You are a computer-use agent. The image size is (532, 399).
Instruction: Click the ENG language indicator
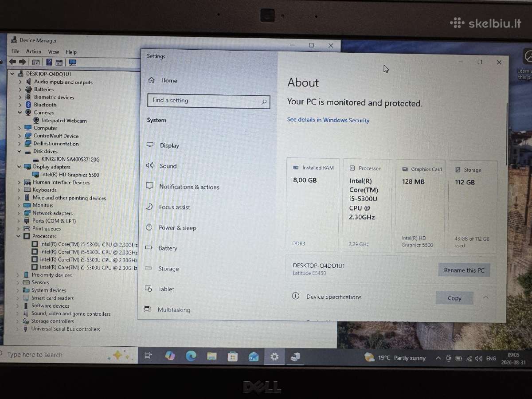(491, 358)
